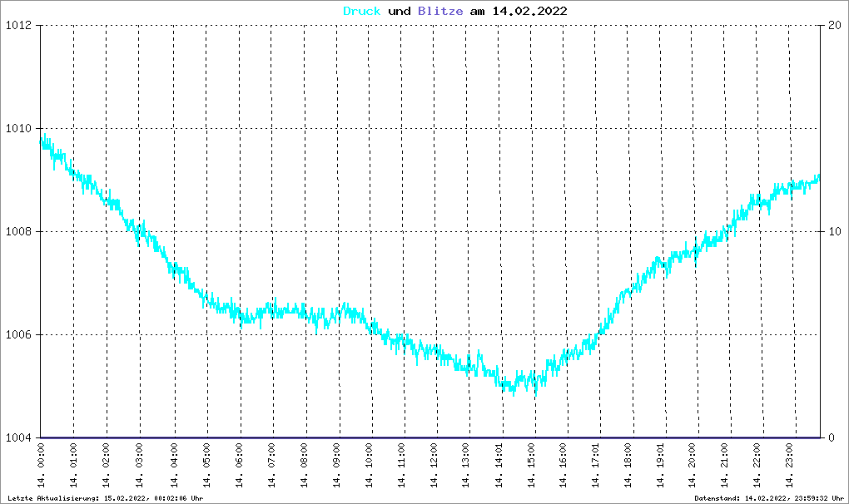The height and width of the screenshot is (504, 849).
Task: Click the time label '14. 10:00'
Action: click(x=370, y=466)
